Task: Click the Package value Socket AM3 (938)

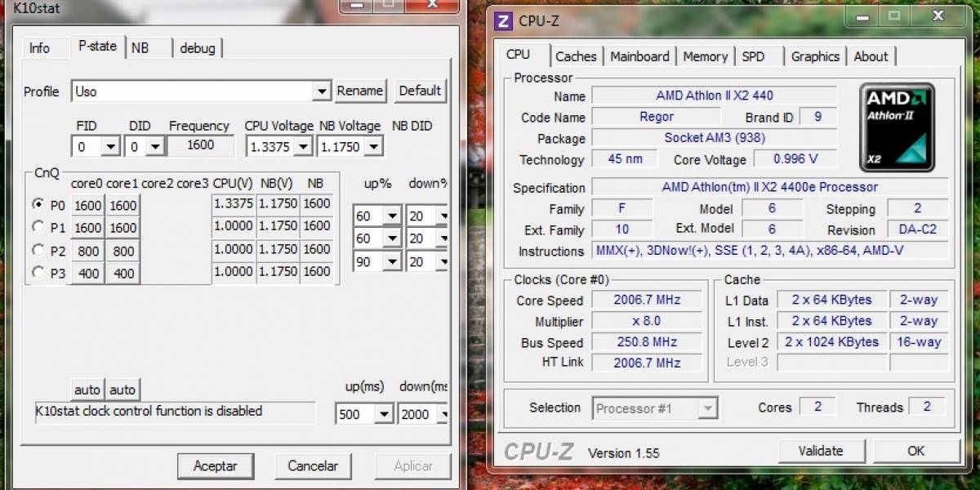Action: coord(715,138)
